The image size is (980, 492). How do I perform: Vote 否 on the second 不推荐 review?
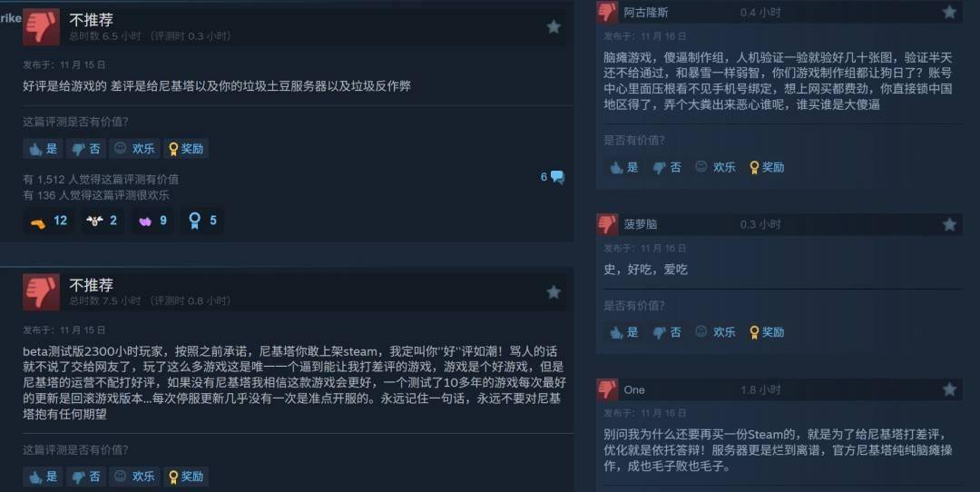[x=85, y=477]
